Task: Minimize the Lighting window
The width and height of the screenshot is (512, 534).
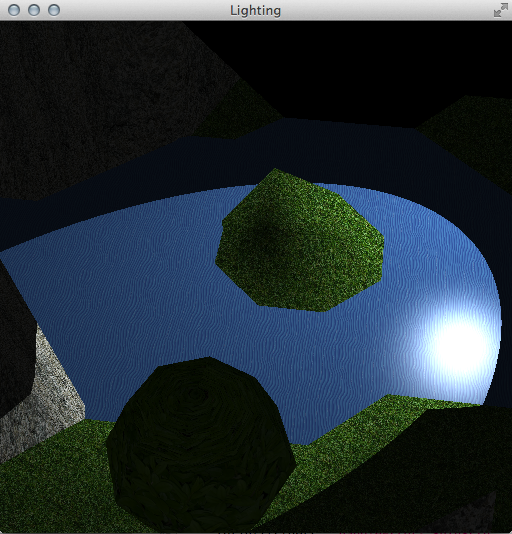Action: (x=34, y=10)
